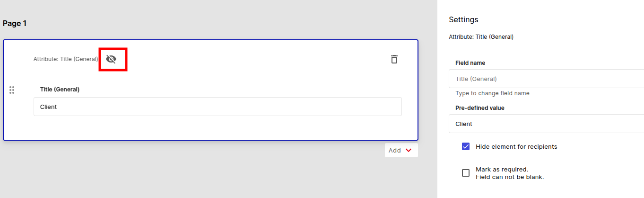
Task: Select the Page 1 heading
Action: [x=15, y=23]
